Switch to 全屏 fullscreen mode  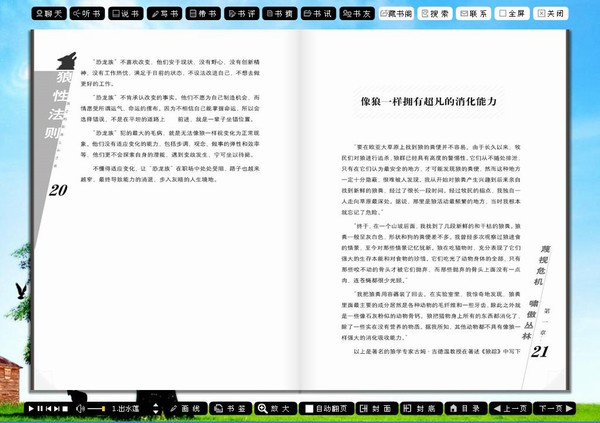tap(512, 14)
